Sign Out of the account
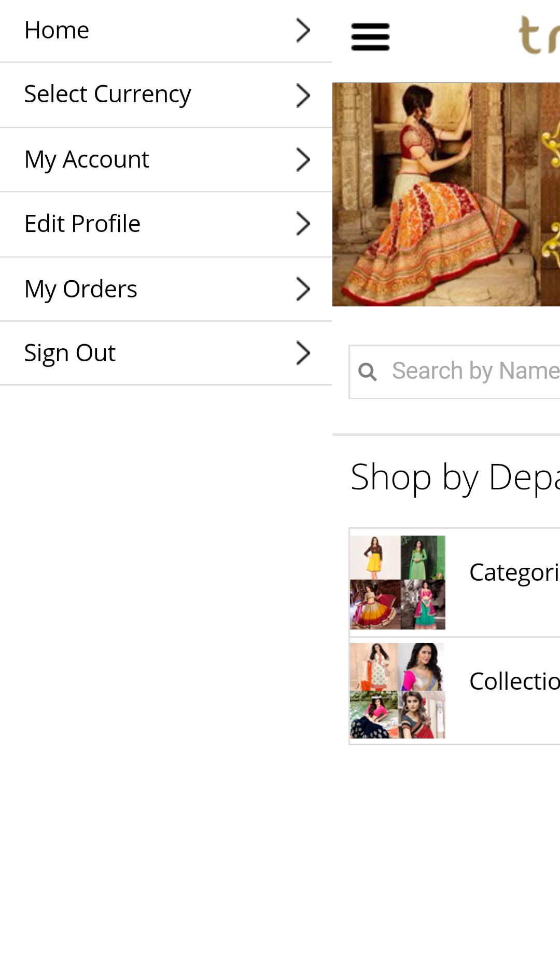 [x=69, y=353]
